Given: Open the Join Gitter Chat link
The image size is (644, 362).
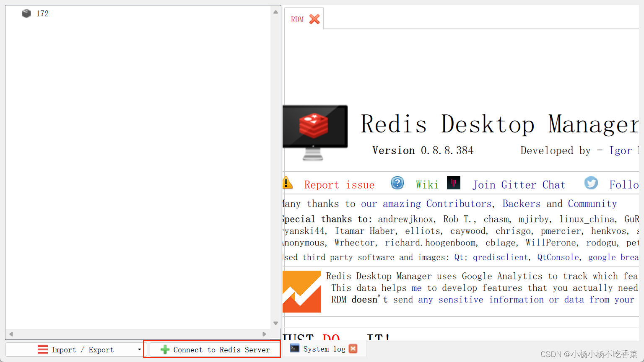Looking at the screenshot, I should (519, 185).
